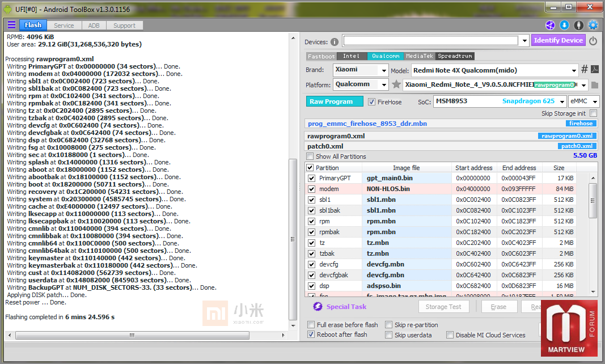Open settings via the blue gear icon
The image size is (605, 364).
pyautogui.click(x=593, y=25)
